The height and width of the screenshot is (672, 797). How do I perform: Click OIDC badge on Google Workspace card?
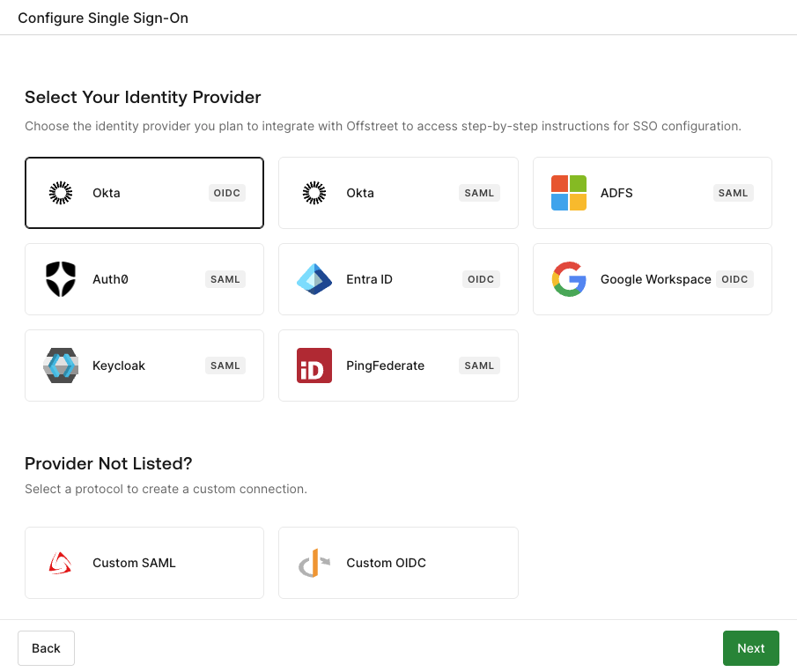tap(734, 279)
